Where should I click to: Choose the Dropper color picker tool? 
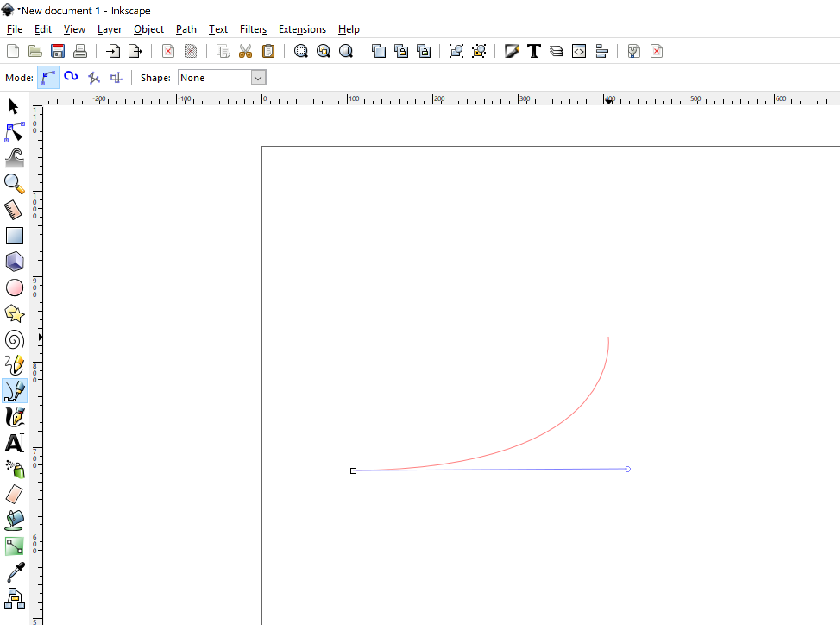(x=16, y=572)
